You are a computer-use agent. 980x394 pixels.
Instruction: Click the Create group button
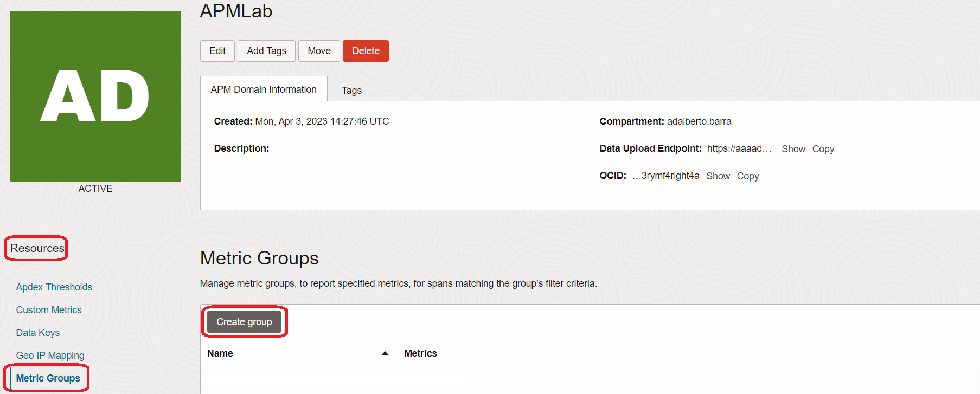click(x=244, y=322)
